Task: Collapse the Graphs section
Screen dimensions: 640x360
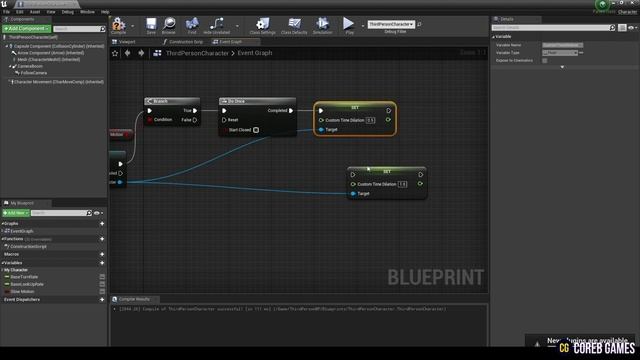Action: (x=2, y=224)
